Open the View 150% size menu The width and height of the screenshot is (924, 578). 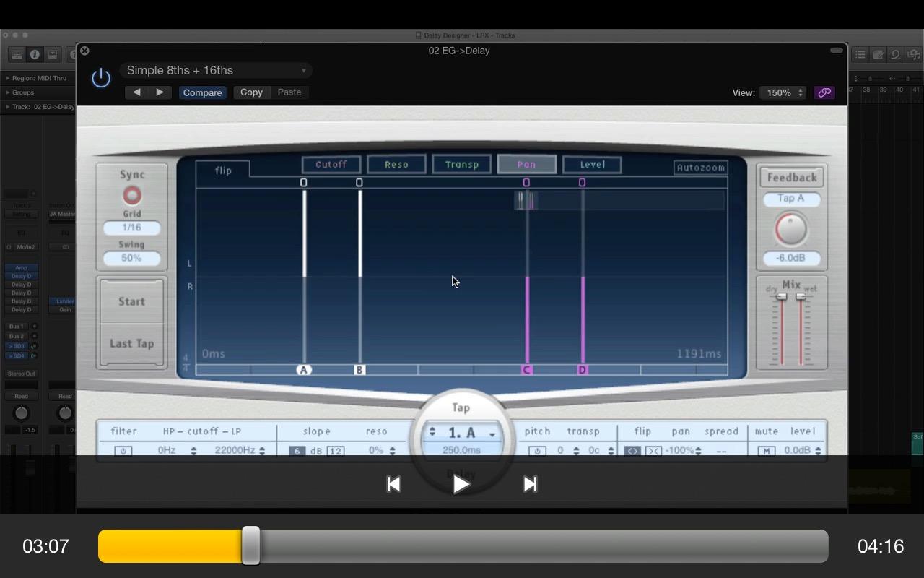(x=783, y=92)
